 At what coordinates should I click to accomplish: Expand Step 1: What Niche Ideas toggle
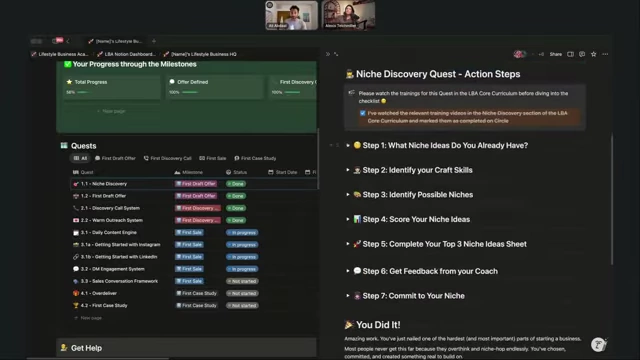tap(348, 145)
